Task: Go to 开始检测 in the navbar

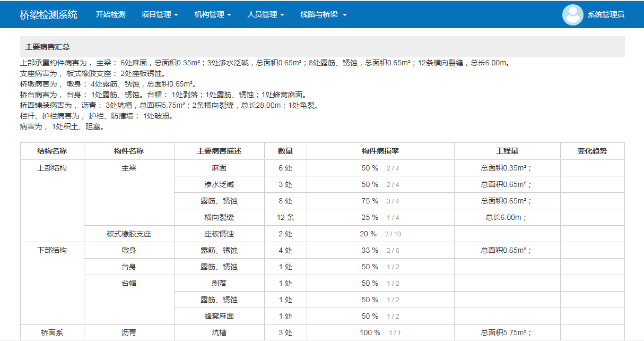Action: 110,15
